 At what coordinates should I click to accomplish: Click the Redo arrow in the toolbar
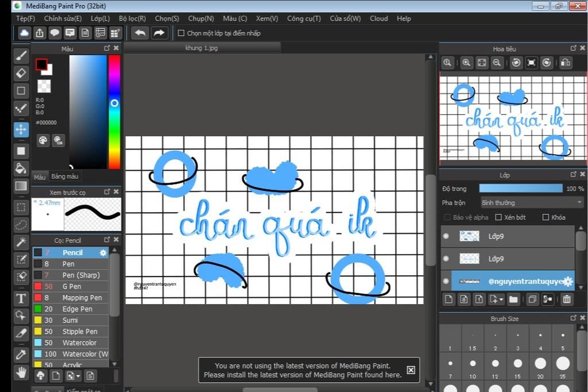159,33
